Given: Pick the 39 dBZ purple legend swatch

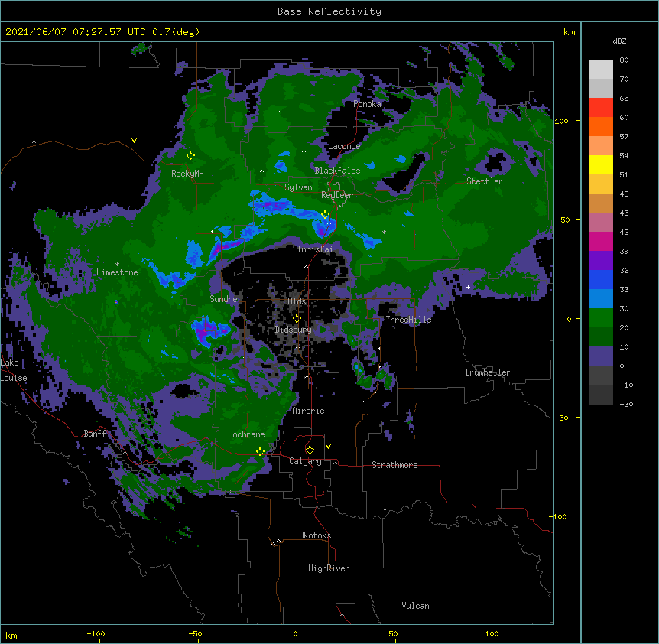Looking at the screenshot, I should coord(601,261).
